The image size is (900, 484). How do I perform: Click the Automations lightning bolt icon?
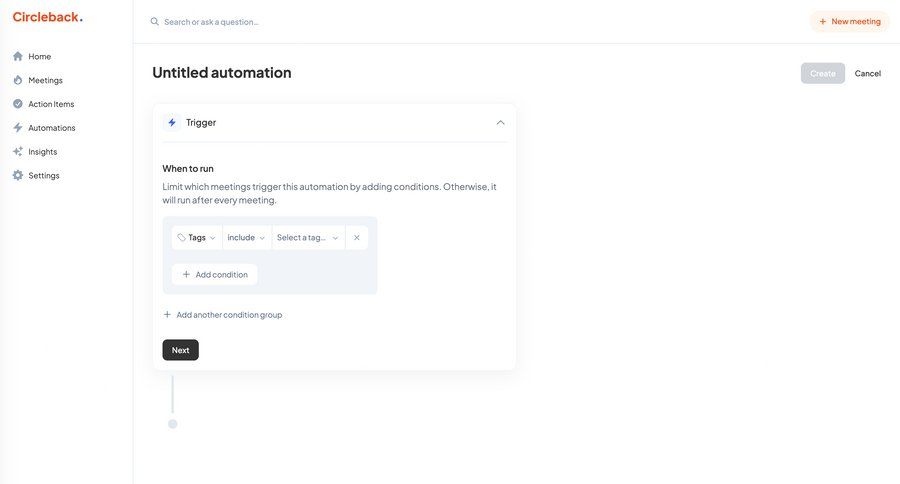[x=18, y=128]
